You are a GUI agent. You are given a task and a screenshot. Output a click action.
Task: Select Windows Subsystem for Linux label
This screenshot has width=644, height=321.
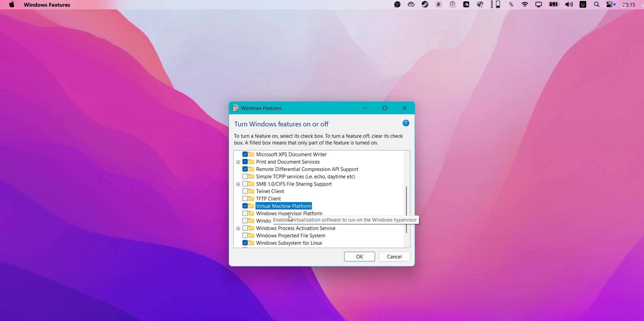[289, 243]
